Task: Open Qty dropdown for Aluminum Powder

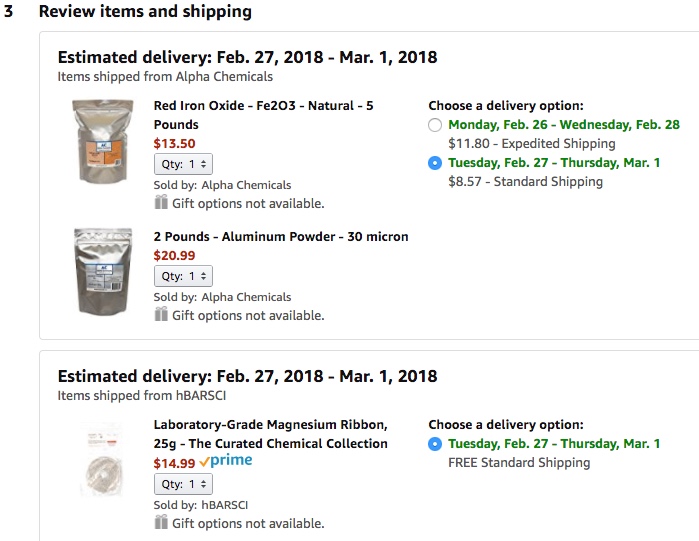Action: coord(183,276)
